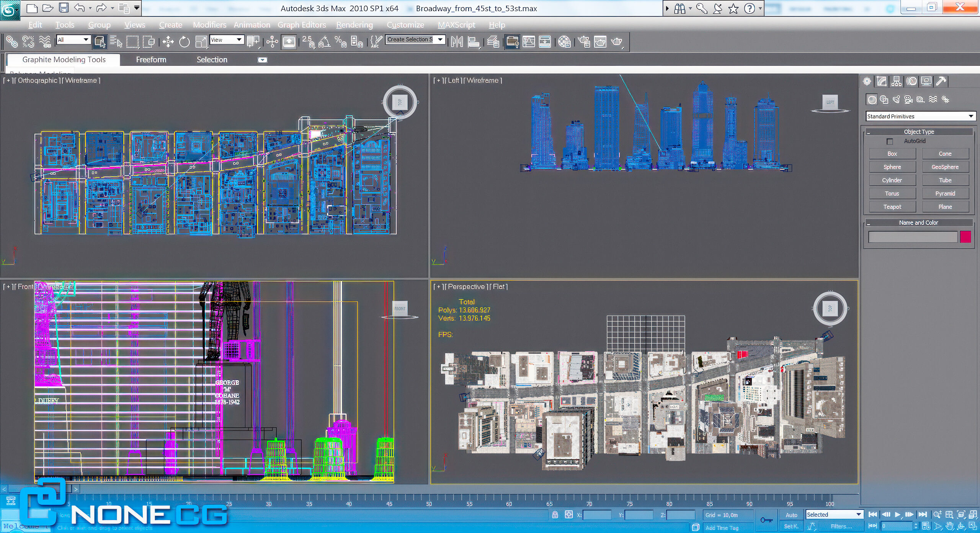Enable the AutoGrid checkbox
This screenshot has width=980, height=533.
[890, 141]
